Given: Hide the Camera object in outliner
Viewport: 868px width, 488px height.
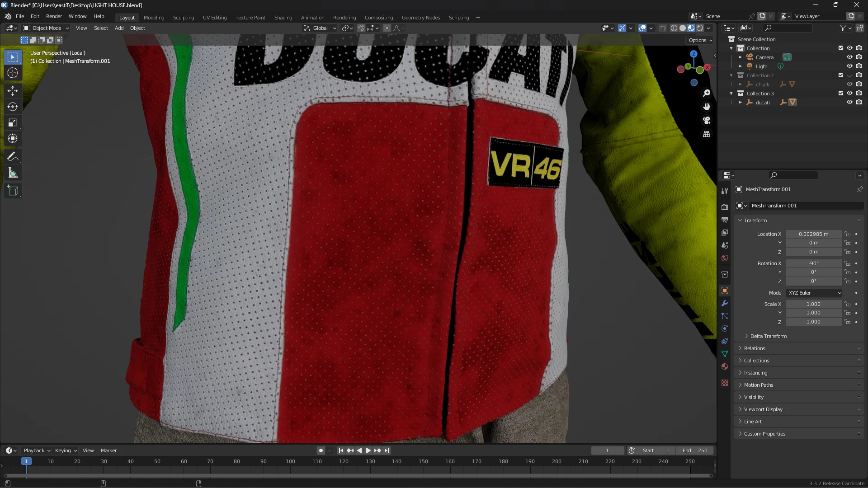Looking at the screenshot, I should pos(849,57).
